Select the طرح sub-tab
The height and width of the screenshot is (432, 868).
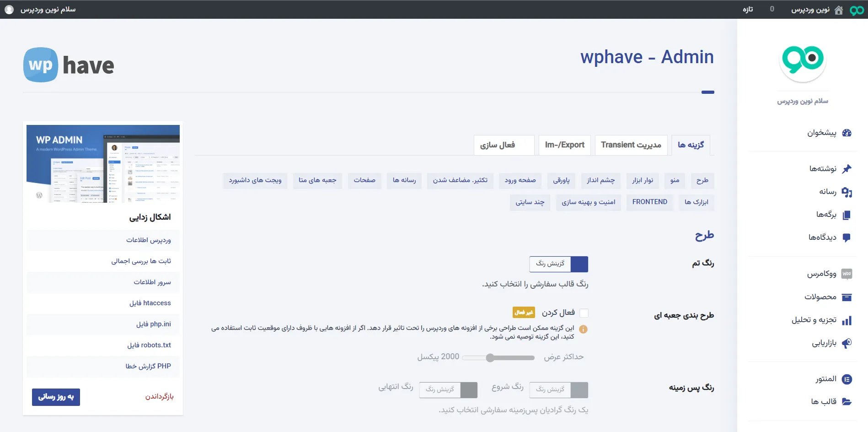click(702, 181)
